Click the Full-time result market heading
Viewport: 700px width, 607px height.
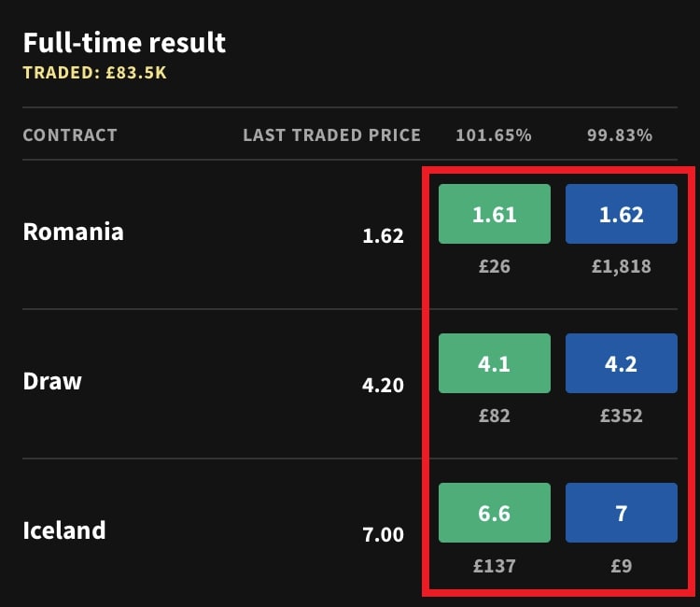pos(124,42)
